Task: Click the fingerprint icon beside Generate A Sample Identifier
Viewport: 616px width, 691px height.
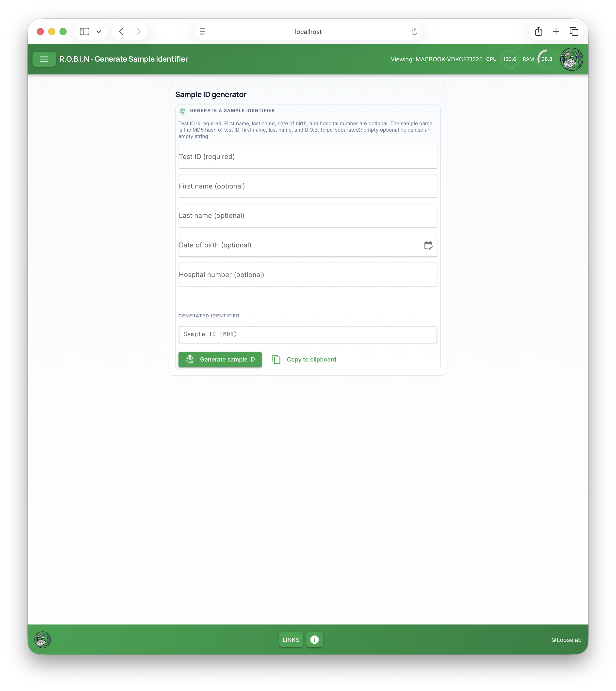Action: (x=183, y=110)
